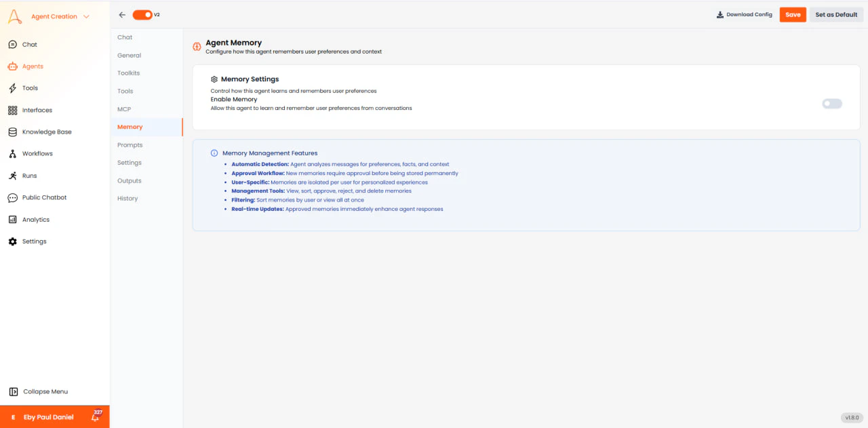Go to Analytics in main menu
This screenshot has width=868, height=428.
tap(36, 220)
